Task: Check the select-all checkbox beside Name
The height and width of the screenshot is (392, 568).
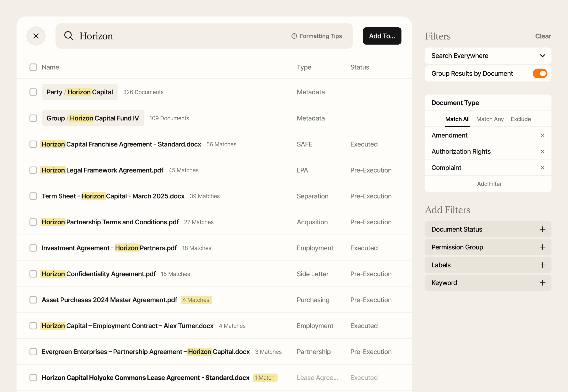Action: point(33,67)
